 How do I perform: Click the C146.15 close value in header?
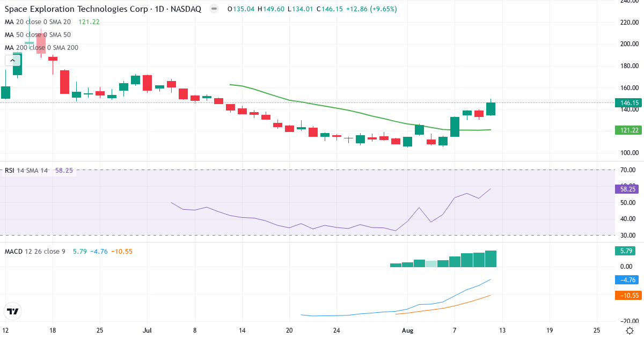[330, 9]
